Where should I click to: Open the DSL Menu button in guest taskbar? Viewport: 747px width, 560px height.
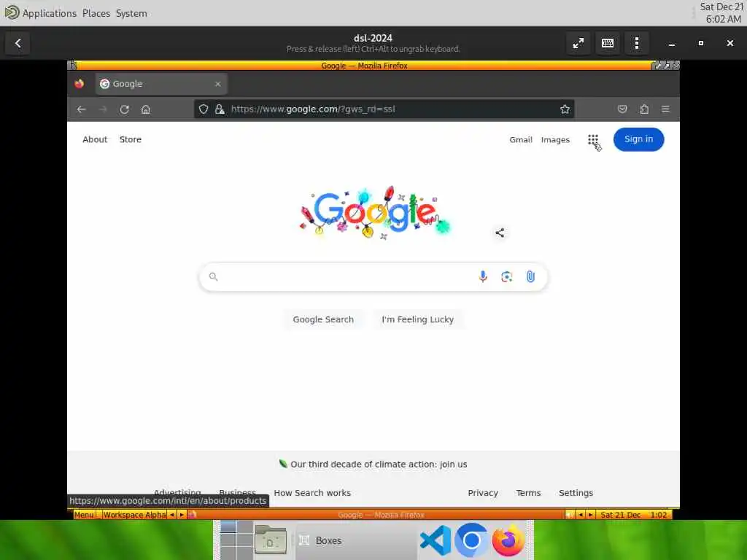tap(85, 515)
